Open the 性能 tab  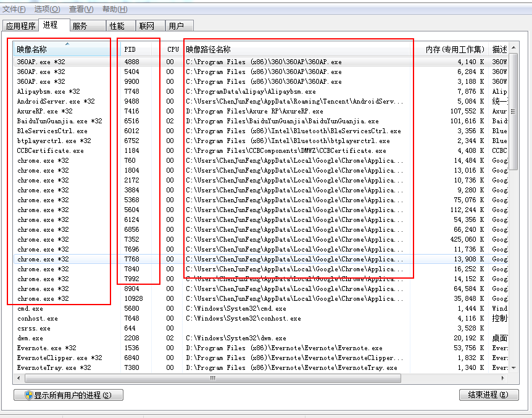click(x=121, y=26)
